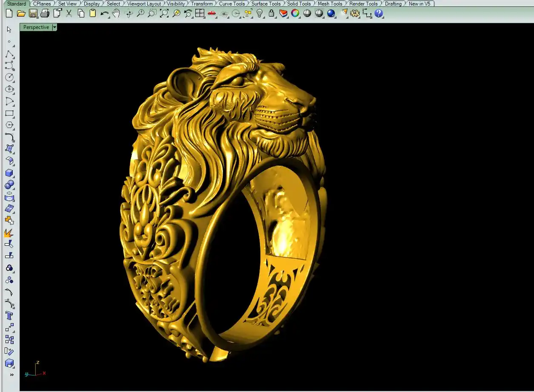The width and height of the screenshot is (534, 392).
Task: Expand the left toolbar overflow chevrons
Action: [x=11, y=375]
